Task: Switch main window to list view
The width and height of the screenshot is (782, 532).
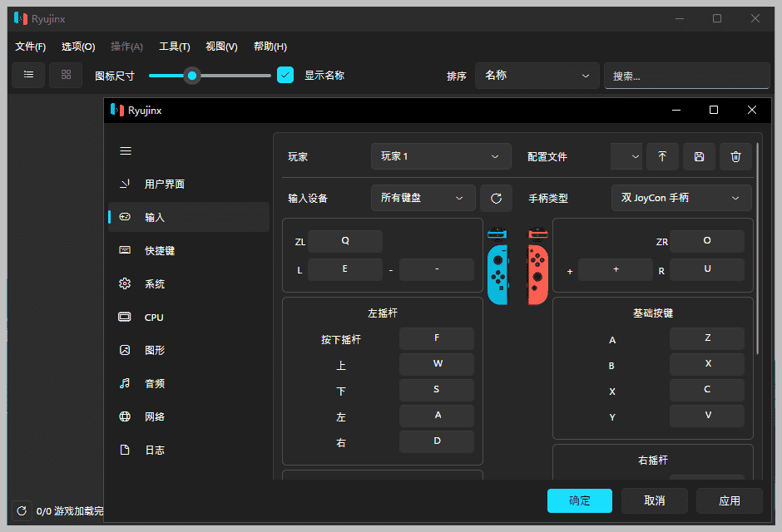Action: tap(28, 75)
